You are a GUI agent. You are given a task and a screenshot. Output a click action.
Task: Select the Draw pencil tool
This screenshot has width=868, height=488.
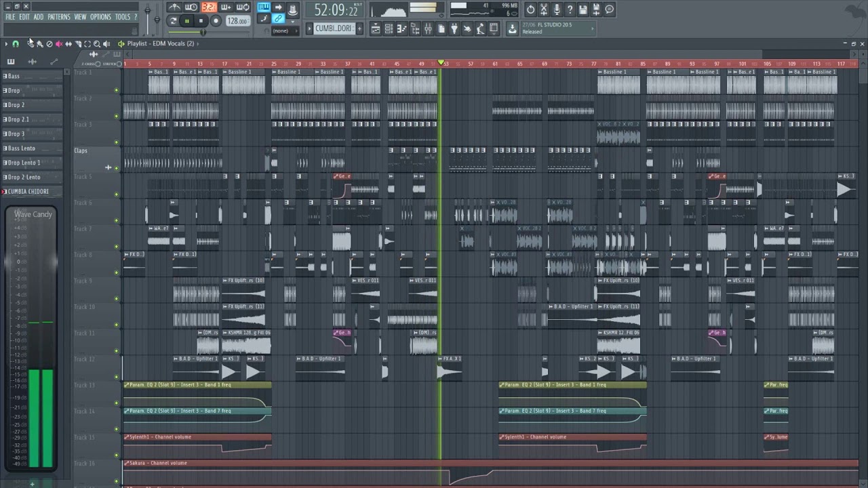tap(31, 44)
